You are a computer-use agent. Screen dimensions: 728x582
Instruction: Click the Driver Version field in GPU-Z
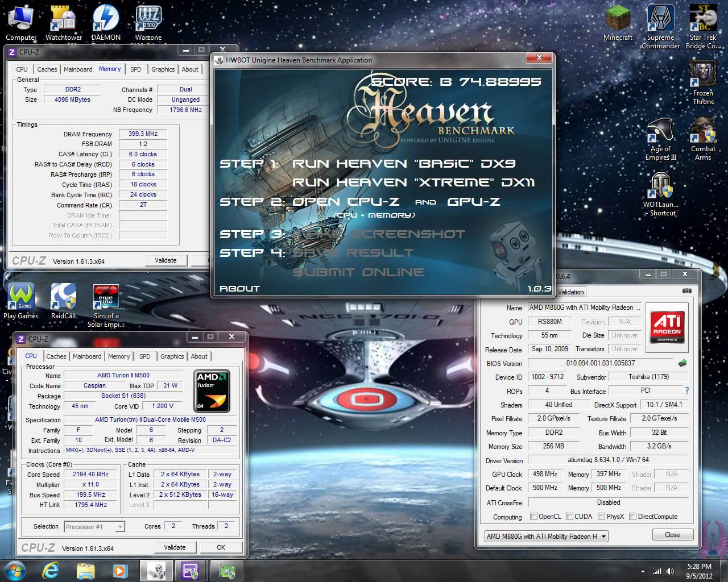(609, 460)
